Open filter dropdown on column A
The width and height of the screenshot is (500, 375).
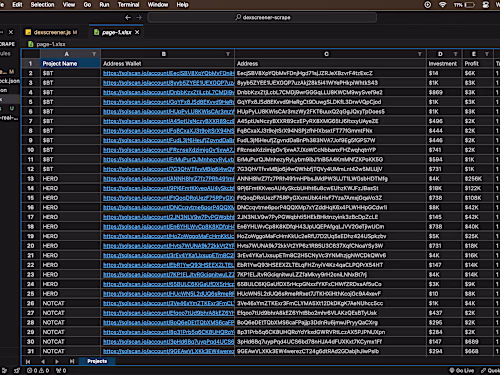coord(94,54)
